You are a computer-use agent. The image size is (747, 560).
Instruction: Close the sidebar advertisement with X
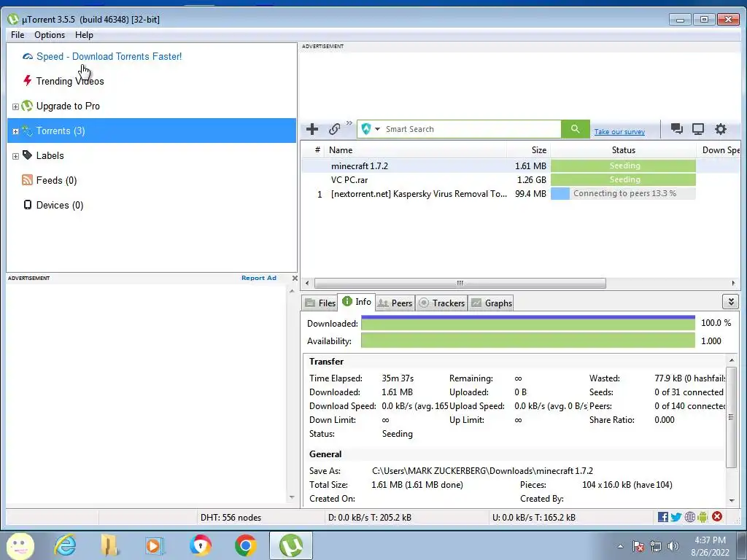click(295, 278)
